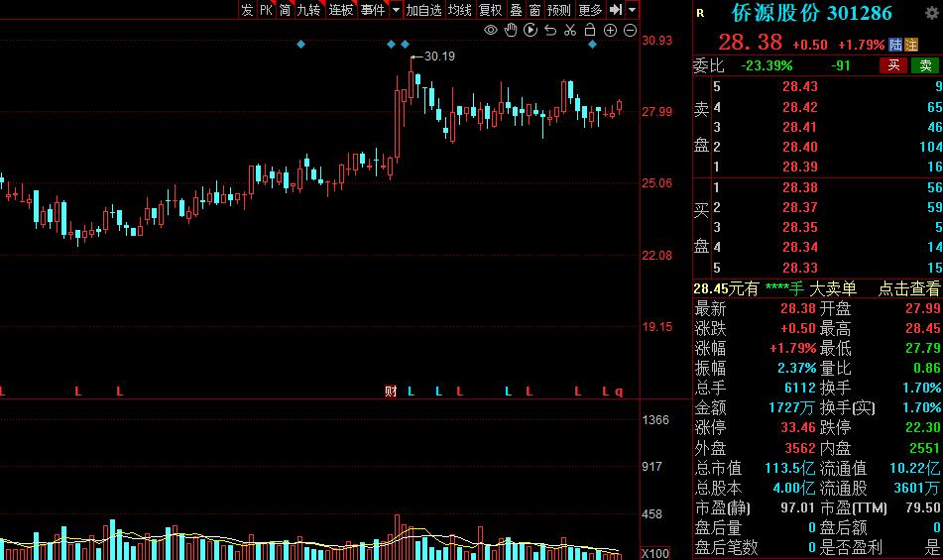Select the 九转 tab
Screen dimensions: 943x560
click(309, 10)
